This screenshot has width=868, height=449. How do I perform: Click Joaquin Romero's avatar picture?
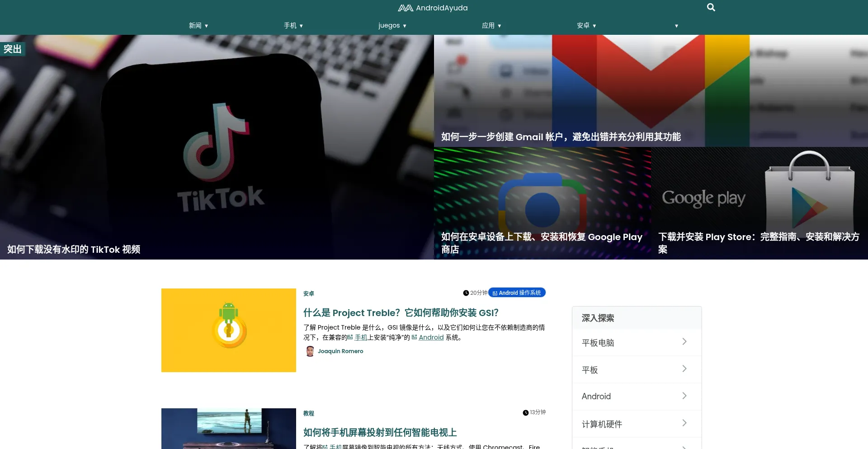[310, 351]
